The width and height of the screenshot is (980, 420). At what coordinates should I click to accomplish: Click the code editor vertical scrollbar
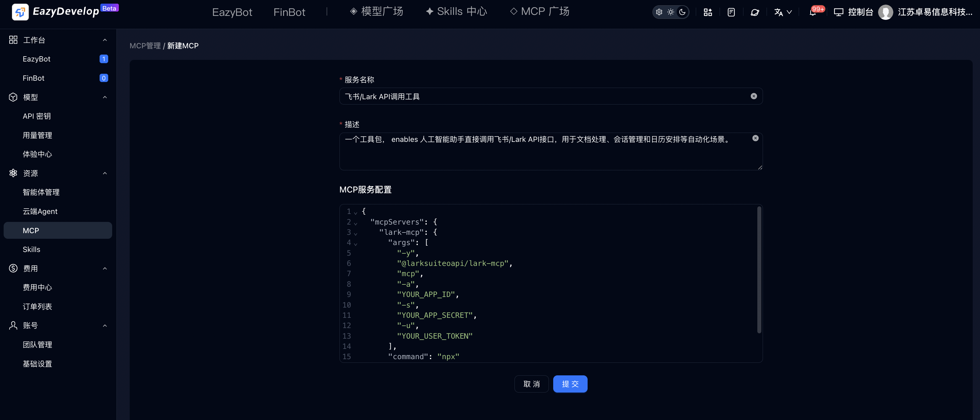pyautogui.click(x=759, y=270)
